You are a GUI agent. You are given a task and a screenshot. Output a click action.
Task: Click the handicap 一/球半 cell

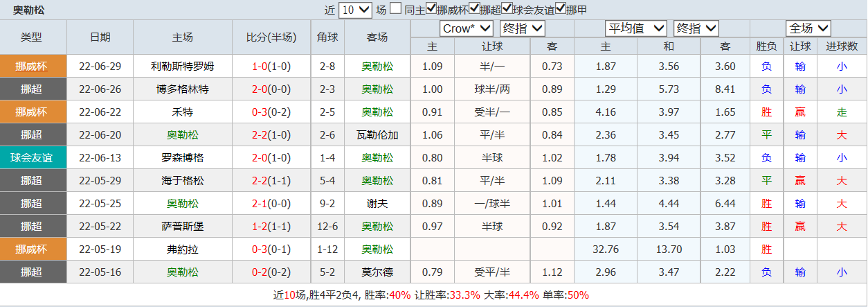(492, 204)
